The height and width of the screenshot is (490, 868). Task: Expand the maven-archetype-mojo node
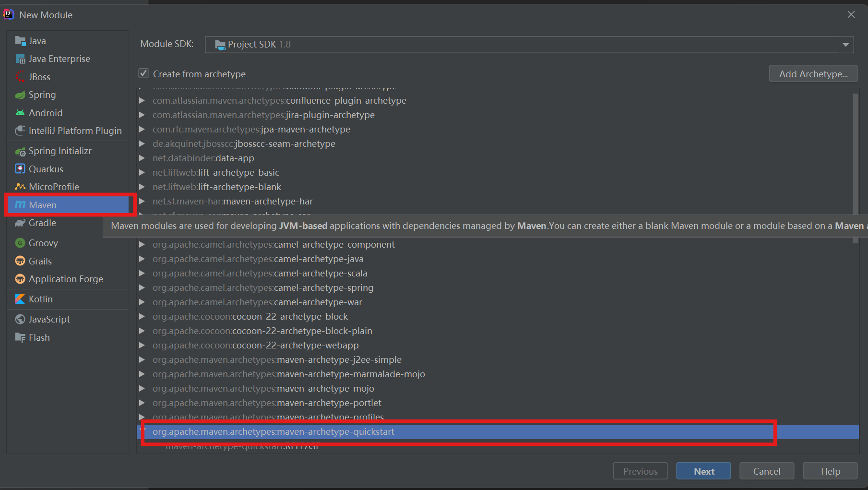click(x=142, y=389)
